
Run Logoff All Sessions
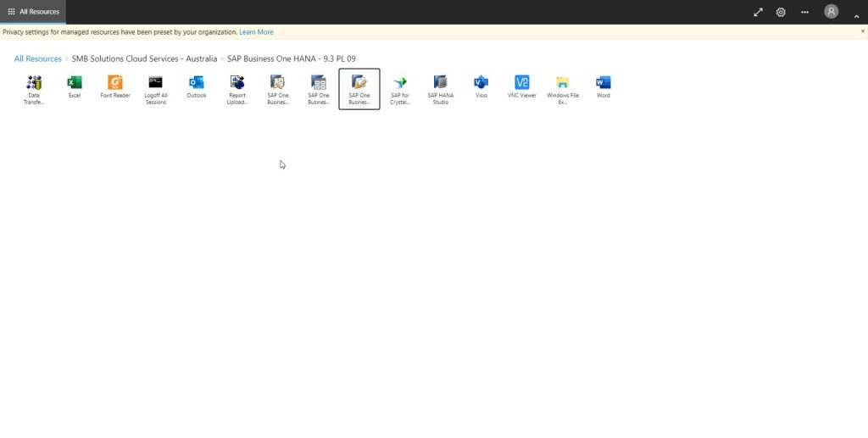(156, 90)
